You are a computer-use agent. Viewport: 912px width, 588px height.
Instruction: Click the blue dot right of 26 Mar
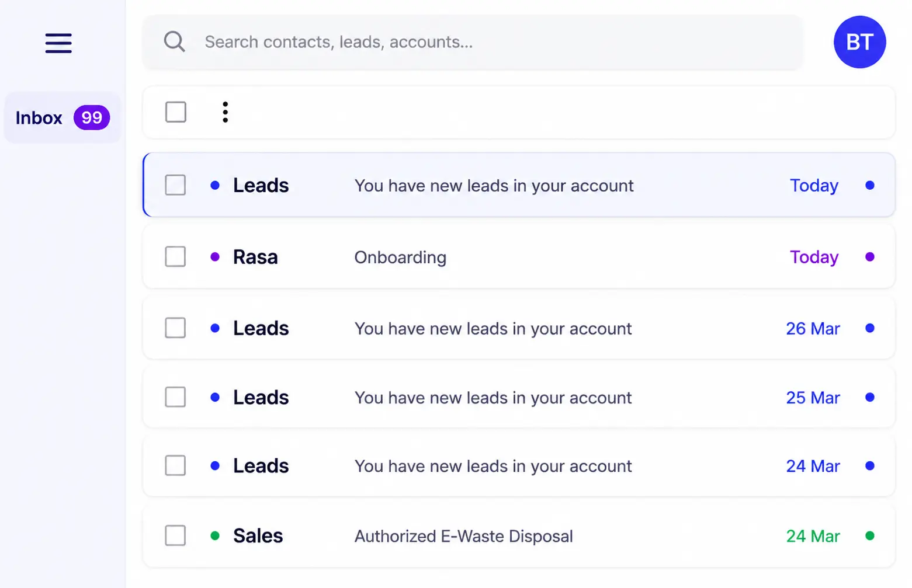tap(869, 328)
